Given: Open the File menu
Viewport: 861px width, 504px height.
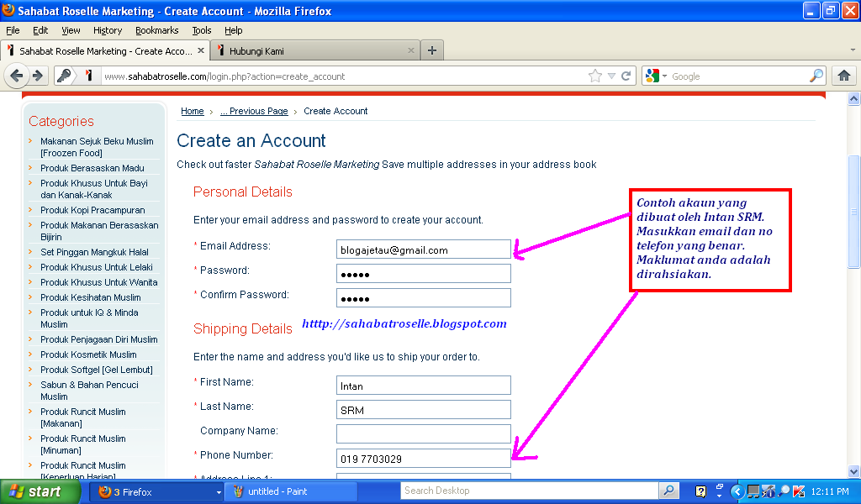Looking at the screenshot, I should 13,30.
